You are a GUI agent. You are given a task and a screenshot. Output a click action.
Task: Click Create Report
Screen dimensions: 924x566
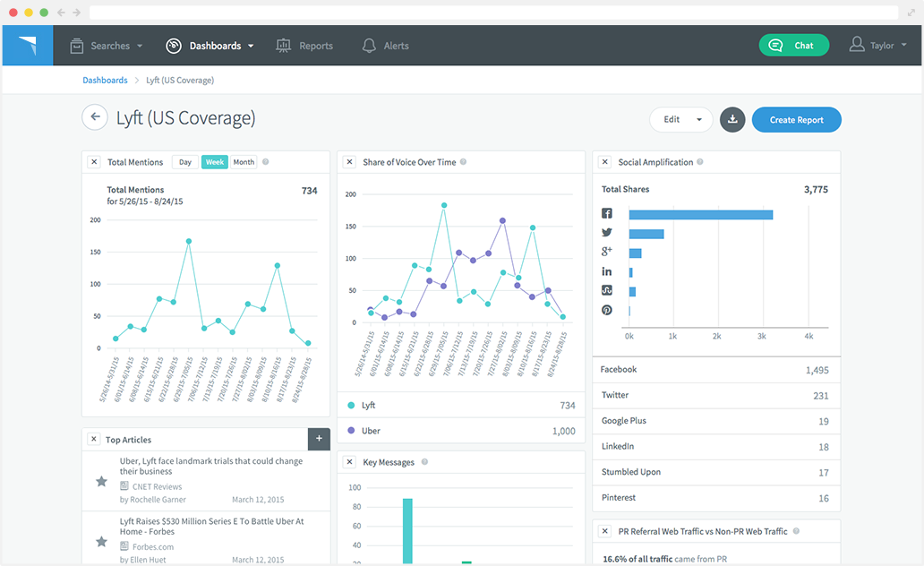coord(797,120)
